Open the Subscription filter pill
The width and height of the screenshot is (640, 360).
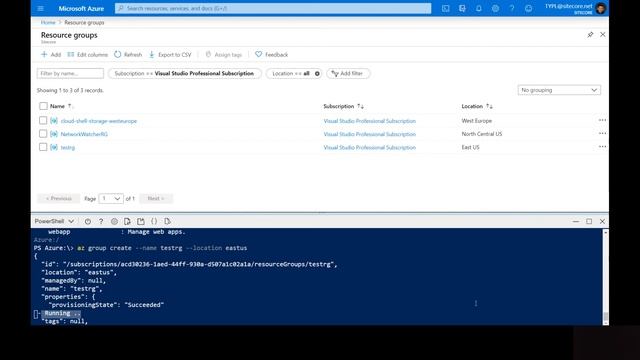click(184, 73)
